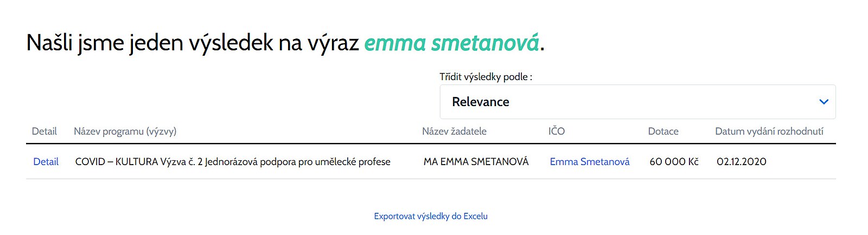Click the 'Datum vydání rozhodnutí' column header
This screenshot has width=868, height=235.
[769, 131]
